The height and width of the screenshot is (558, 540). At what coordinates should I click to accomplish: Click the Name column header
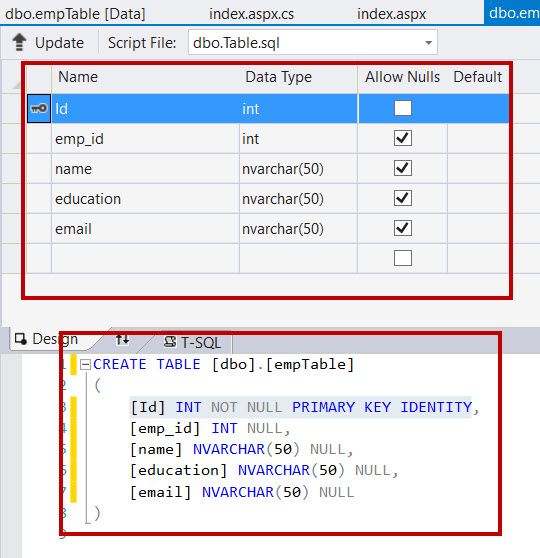point(78,77)
